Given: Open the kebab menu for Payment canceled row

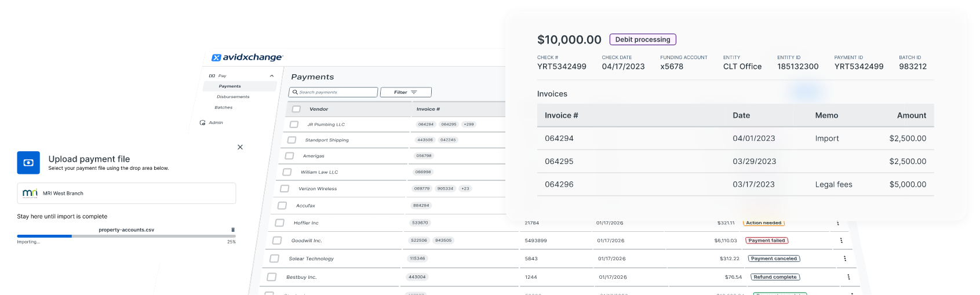Looking at the screenshot, I should tap(844, 258).
